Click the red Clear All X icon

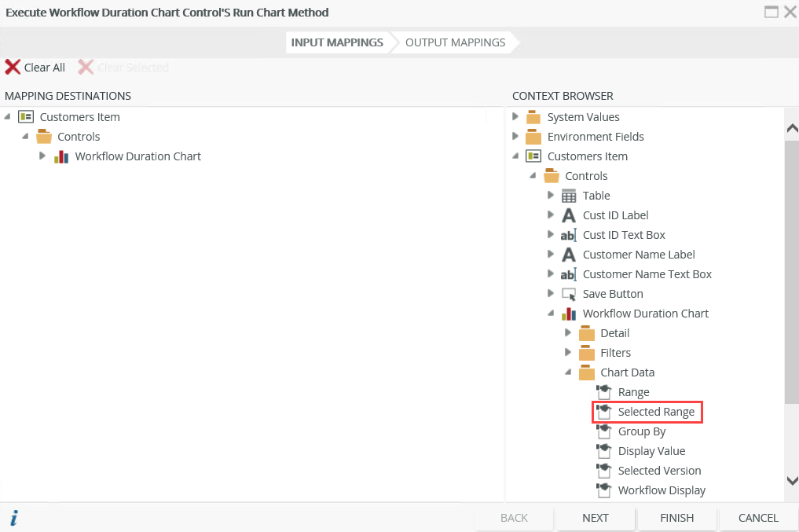pyautogui.click(x=13, y=68)
